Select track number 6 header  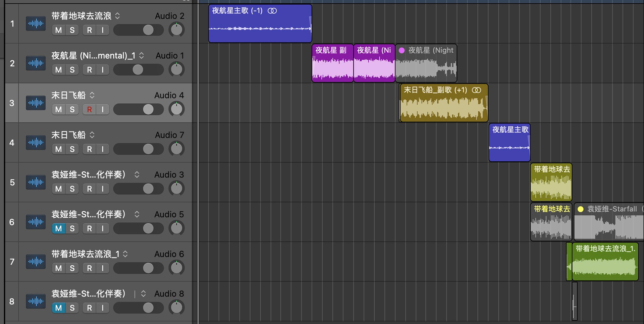pyautogui.click(x=12, y=222)
